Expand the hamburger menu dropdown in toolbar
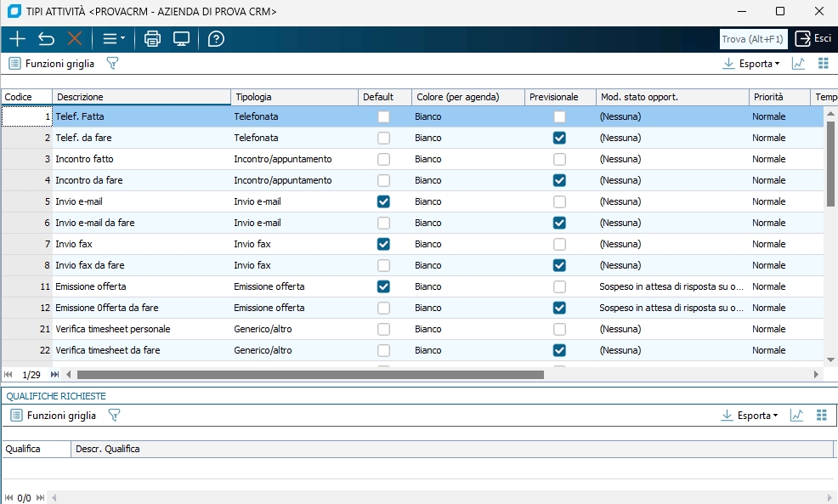Screen dimensions: 838x504 (114, 39)
